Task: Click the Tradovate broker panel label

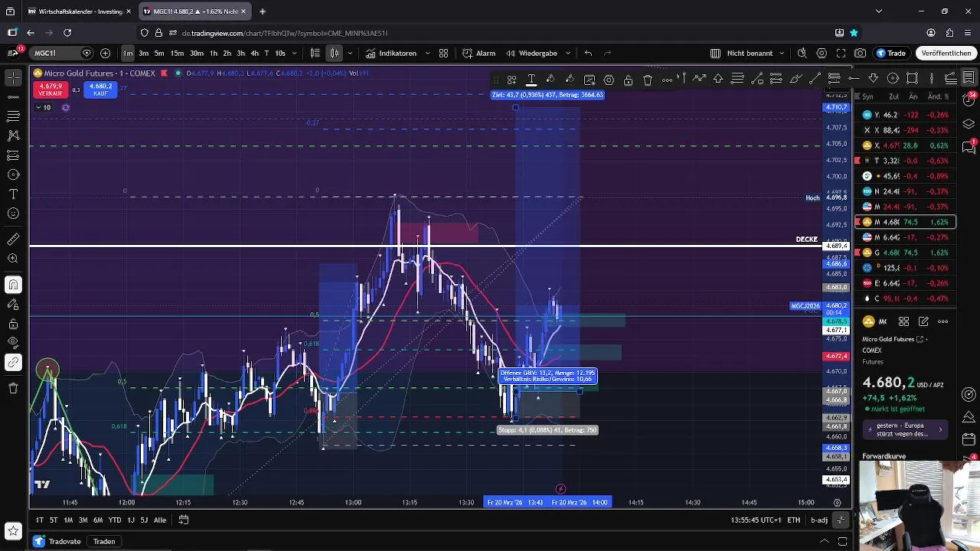Action: 64,541
